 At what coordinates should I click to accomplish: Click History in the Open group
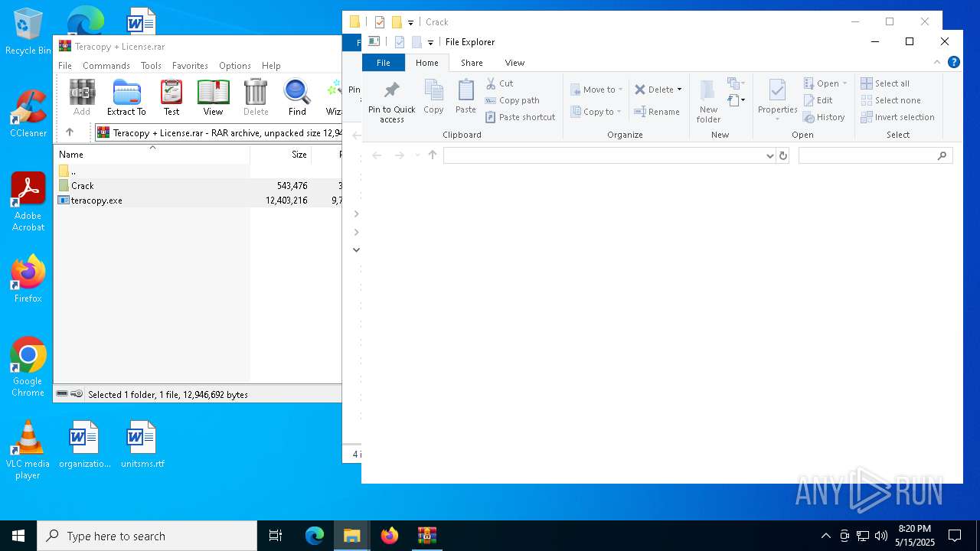[824, 117]
